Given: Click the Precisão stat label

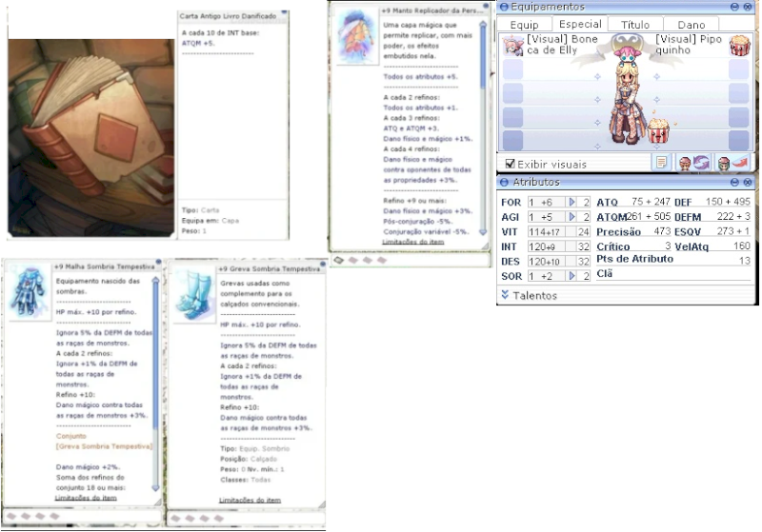Looking at the screenshot, I should pos(618,232).
